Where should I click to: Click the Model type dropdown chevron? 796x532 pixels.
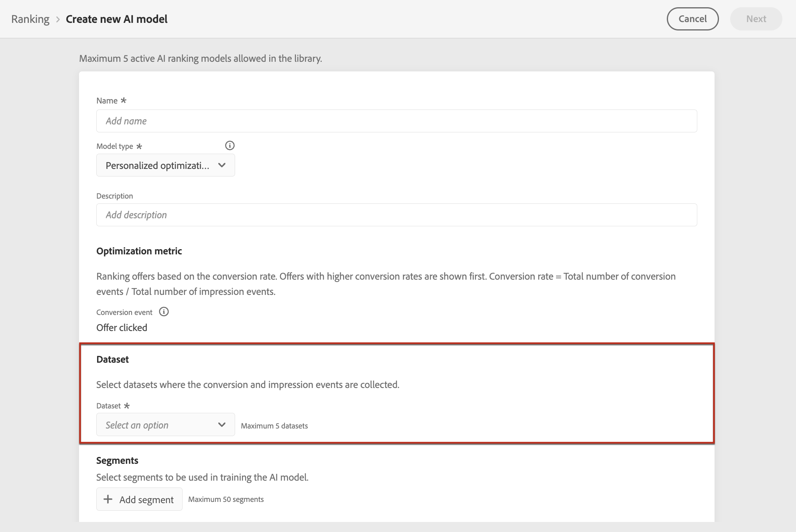click(x=221, y=165)
